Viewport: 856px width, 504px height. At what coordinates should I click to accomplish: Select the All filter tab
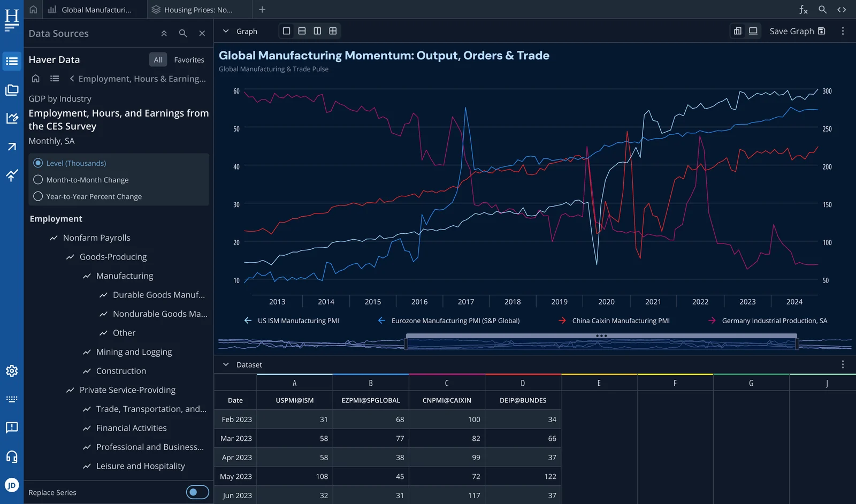(x=158, y=59)
